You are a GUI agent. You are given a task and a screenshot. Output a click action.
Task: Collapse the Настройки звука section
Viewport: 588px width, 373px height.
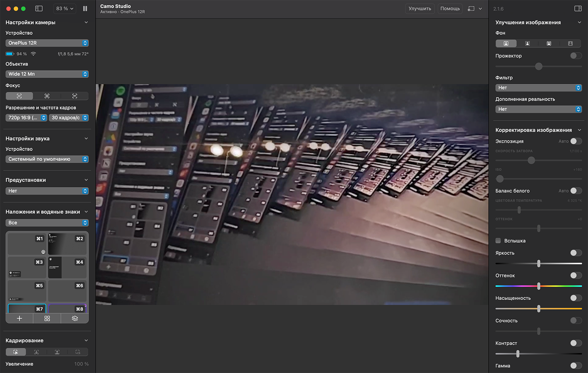coord(86,138)
